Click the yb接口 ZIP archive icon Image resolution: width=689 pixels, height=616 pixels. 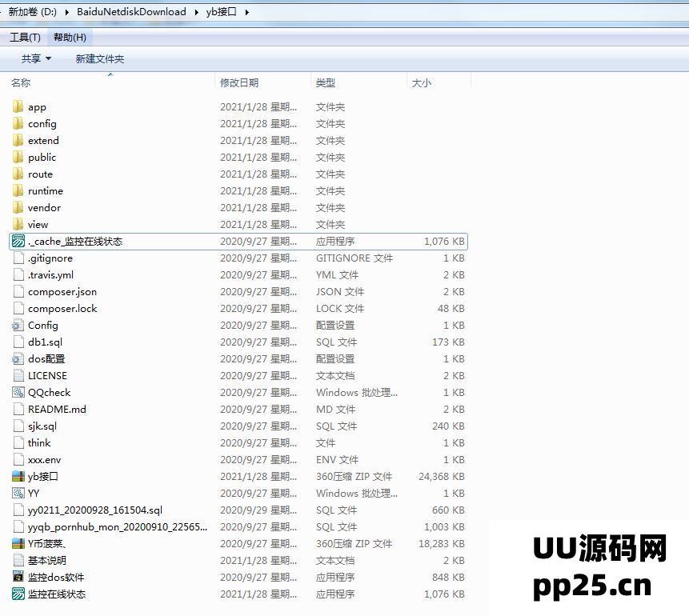click(x=18, y=476)
